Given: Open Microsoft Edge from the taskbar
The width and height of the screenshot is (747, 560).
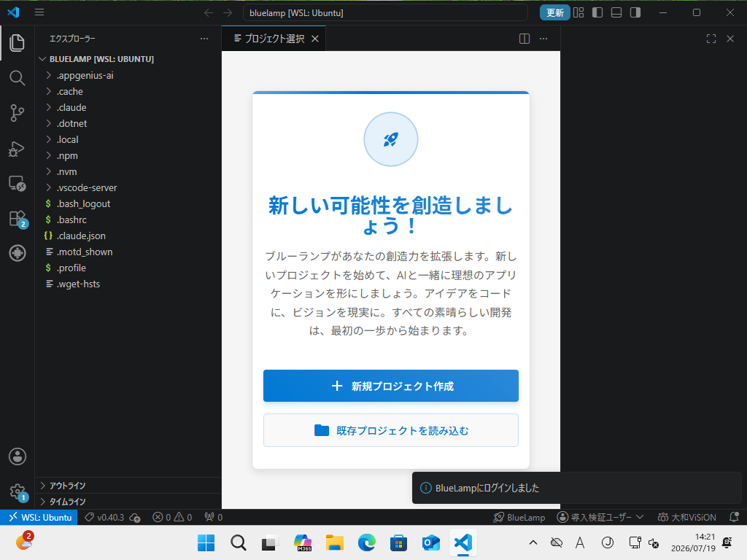Looking at the screenshot, I should [x=366, y=542].
